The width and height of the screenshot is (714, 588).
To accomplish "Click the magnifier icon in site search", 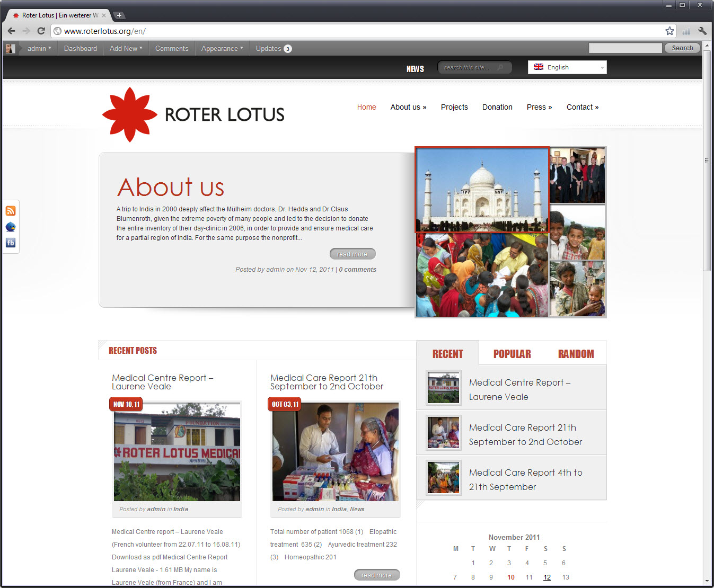I will 500,67.
